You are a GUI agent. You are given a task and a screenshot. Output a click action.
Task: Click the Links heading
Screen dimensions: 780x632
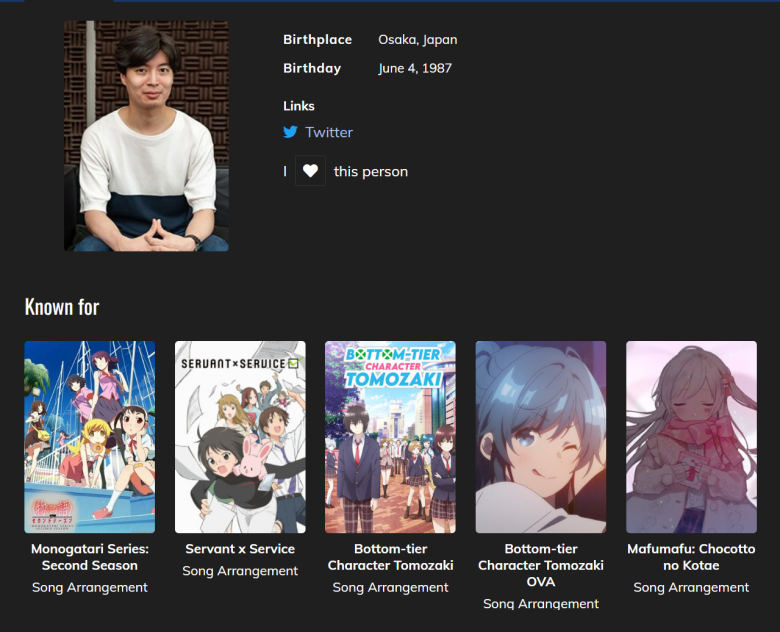(299, 106)
